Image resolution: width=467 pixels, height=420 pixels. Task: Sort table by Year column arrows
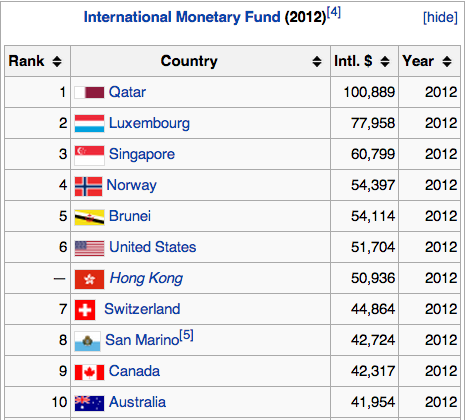tap(447, 61)
